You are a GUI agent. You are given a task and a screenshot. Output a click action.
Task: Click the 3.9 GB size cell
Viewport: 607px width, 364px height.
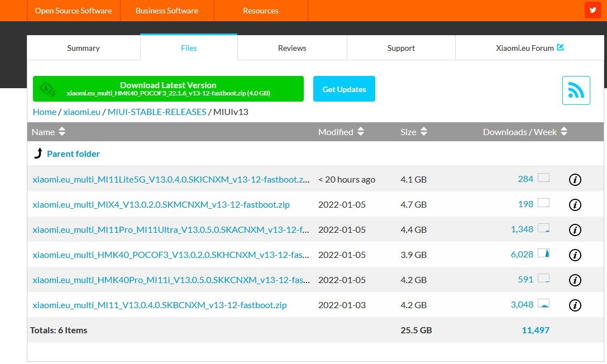[x=413, y=255]
